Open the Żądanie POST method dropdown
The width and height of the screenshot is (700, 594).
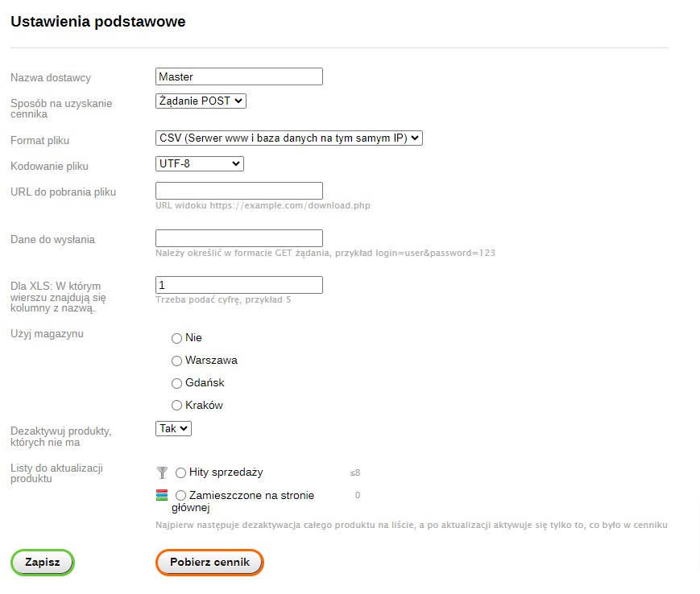coord(201,101)
